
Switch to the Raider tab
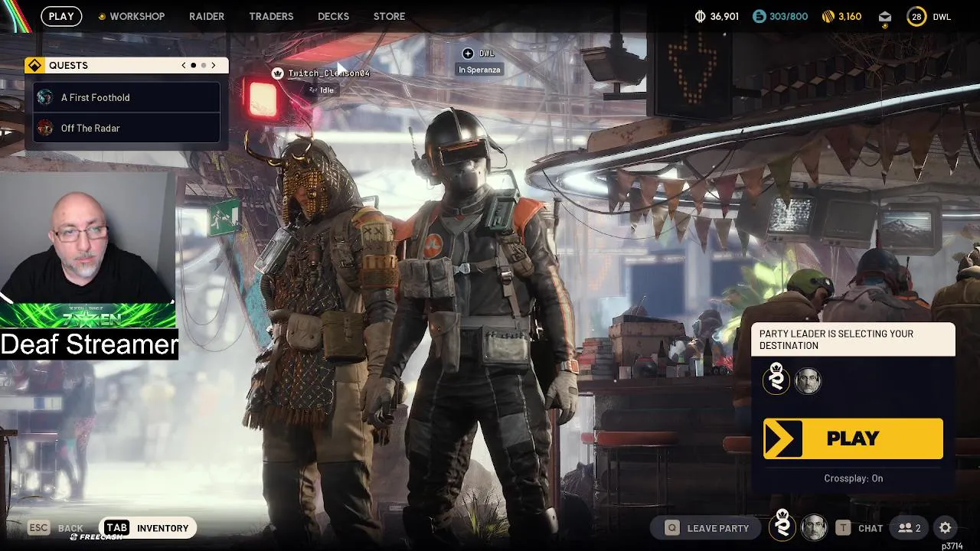(207, 16)
